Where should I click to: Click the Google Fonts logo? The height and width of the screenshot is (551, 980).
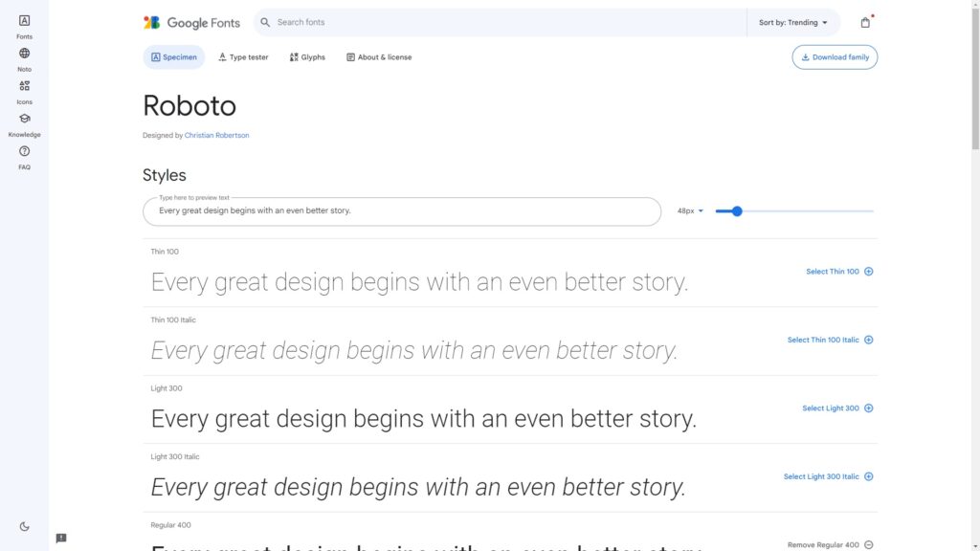pyautogui.click(x=191, y=21)
